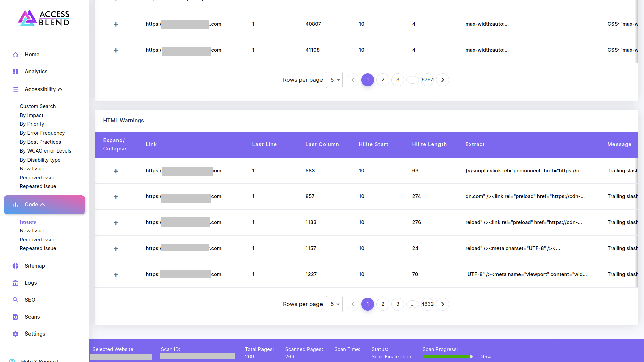Click the HTML Warnings section title

pos(123,121)
